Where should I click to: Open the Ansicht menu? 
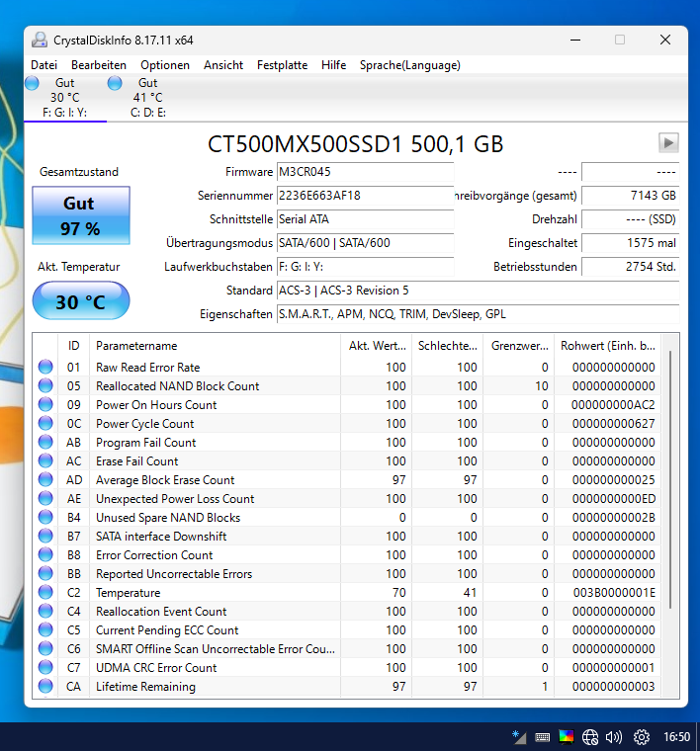coord(223,65)
